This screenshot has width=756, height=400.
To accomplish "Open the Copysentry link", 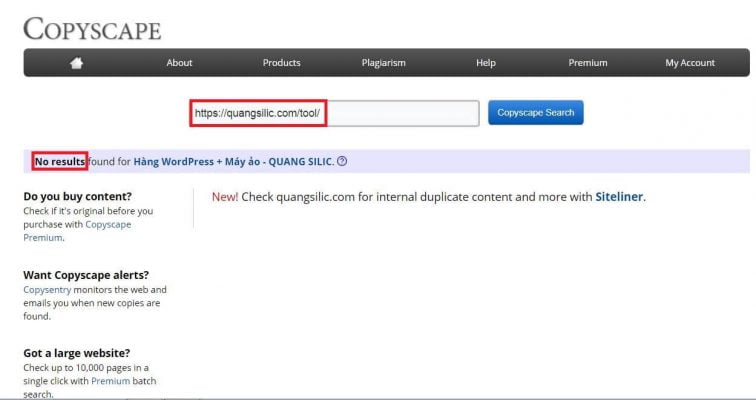I will [x=47, y=290].
